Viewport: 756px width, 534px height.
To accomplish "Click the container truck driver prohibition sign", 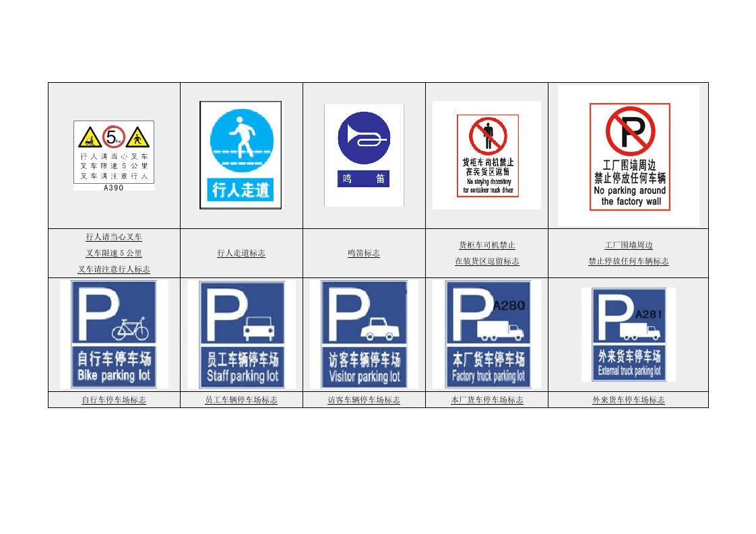I will pyautogui.click(x=487, y=156).
